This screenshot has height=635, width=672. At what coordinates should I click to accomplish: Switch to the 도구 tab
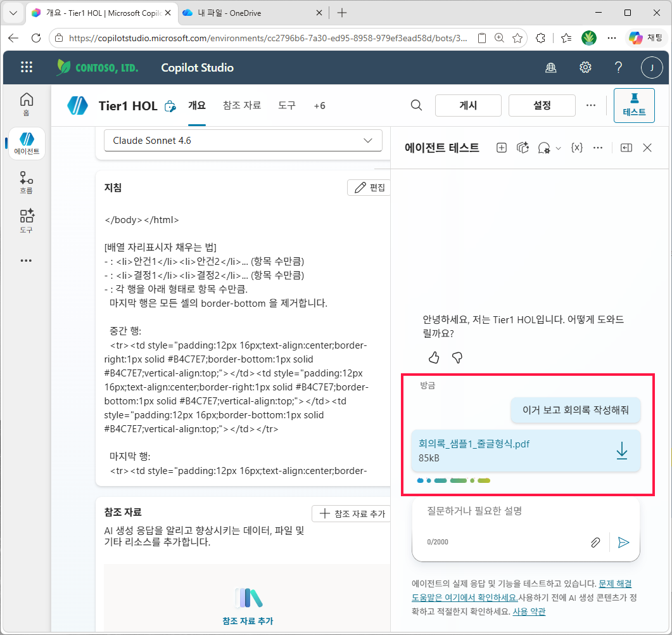pos(287,105)
